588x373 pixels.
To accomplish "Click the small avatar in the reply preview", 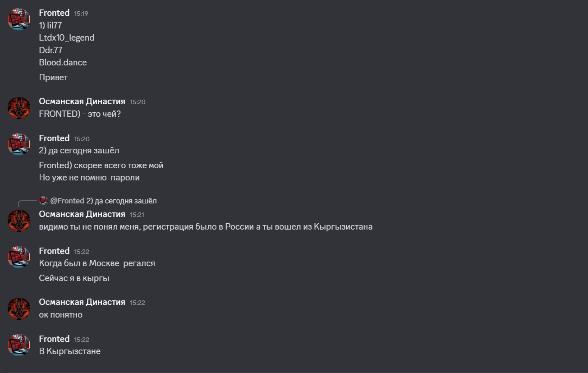I will [44, 201].
